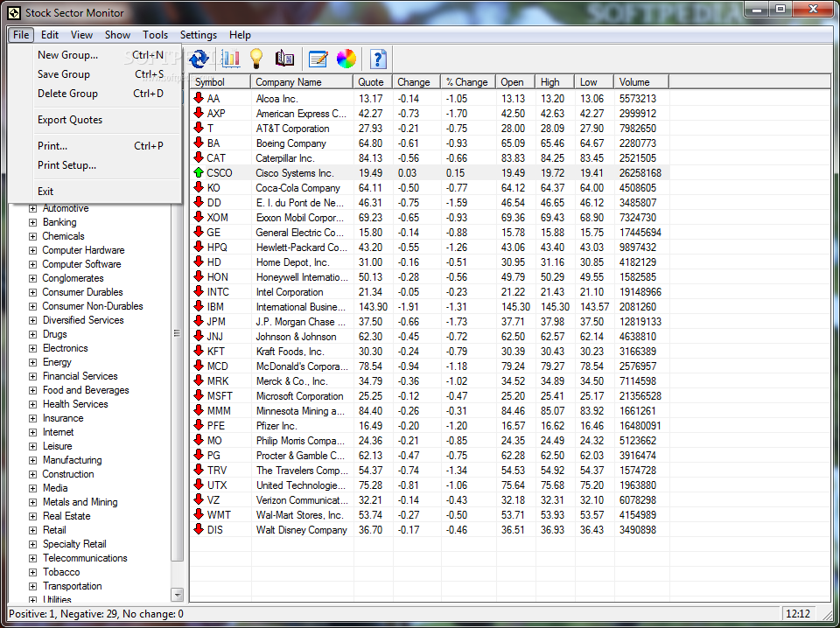Click the light bulb tip icon
This screenshot has height=628, width=840.
coord(256,59)
